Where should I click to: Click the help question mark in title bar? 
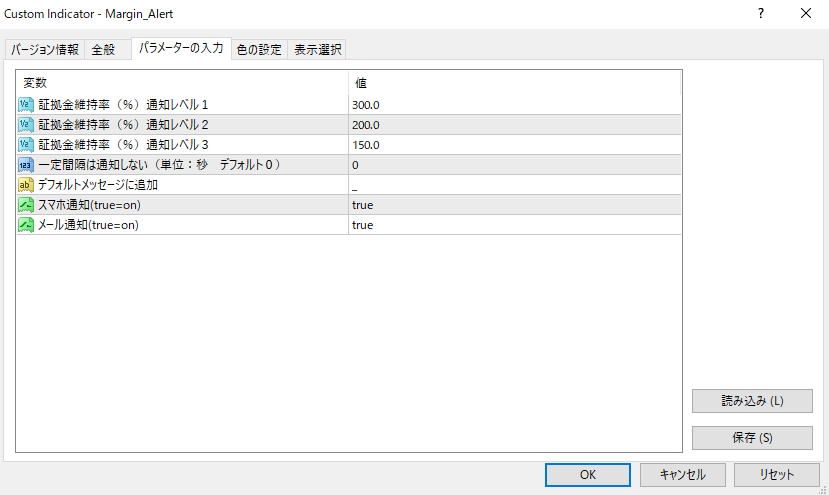[x=761, y=14]
